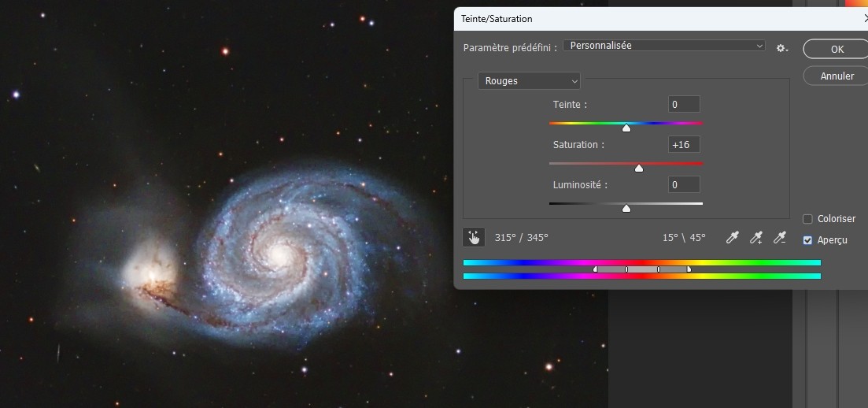Click the right outer color range marker

click(689, 269)
